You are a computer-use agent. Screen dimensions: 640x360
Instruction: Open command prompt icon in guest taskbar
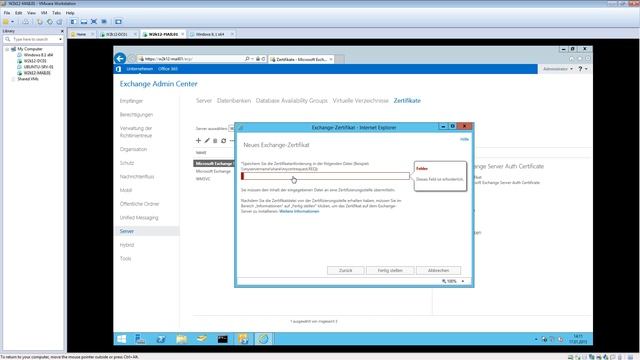222,338
